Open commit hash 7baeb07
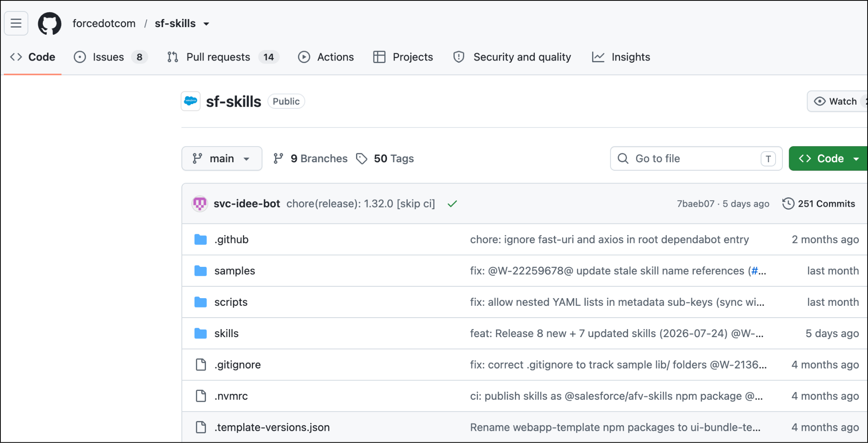The width and height of the screenshot is (868, 443). coord(696,204)
